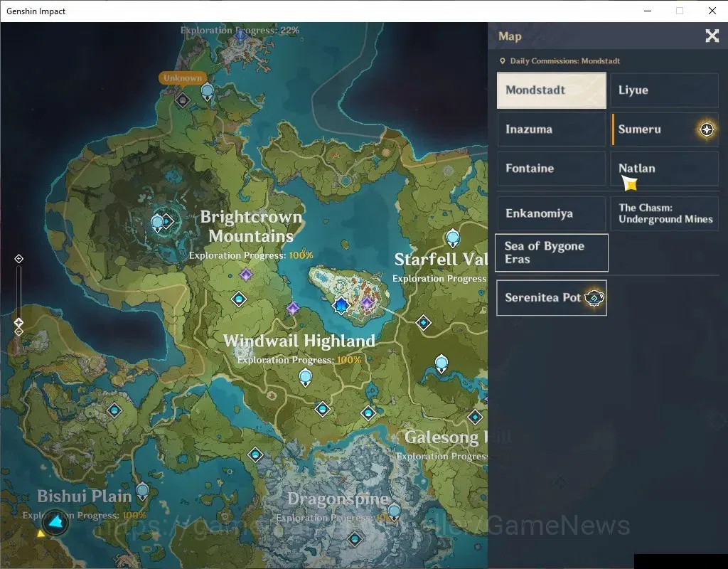Open the domain beside the small pond north of Dragonspine
This screenshot has height=569, width=728.
tap(368, 413)
